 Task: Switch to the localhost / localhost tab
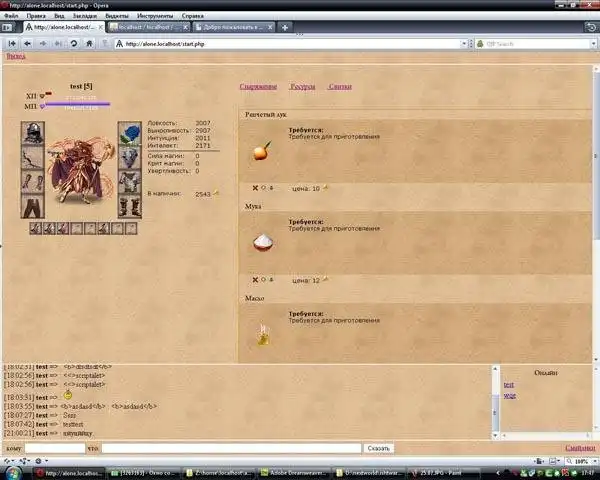pos(148,27)
